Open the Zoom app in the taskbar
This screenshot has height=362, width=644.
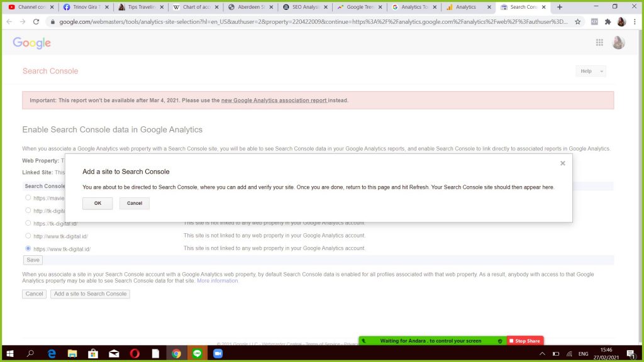click(x=218, y=354)
